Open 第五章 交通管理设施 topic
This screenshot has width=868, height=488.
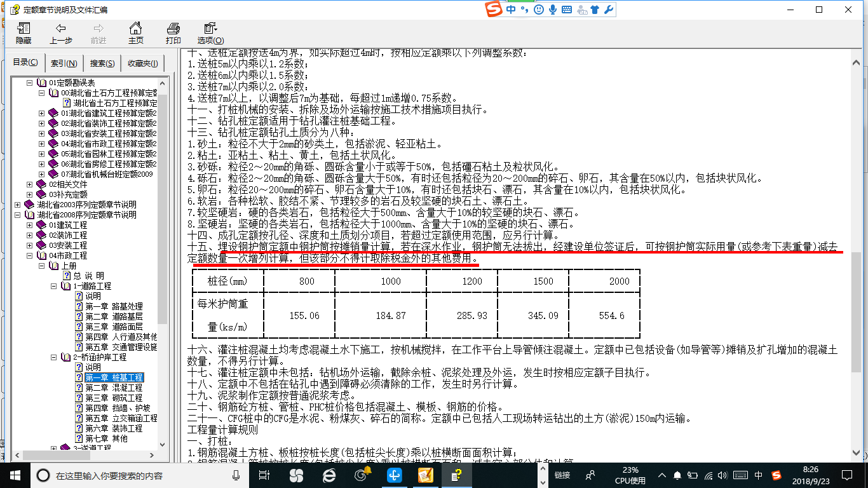[x=121, y=347]
